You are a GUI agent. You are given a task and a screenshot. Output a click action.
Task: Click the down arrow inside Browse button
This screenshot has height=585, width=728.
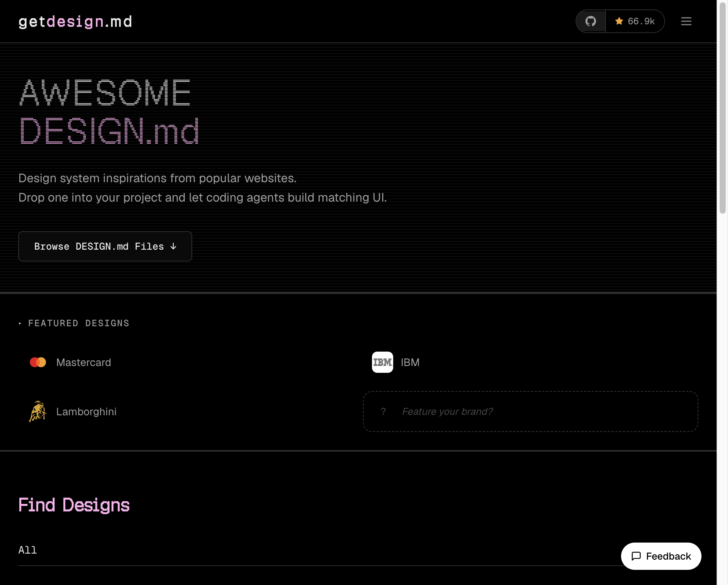point(174,246)
